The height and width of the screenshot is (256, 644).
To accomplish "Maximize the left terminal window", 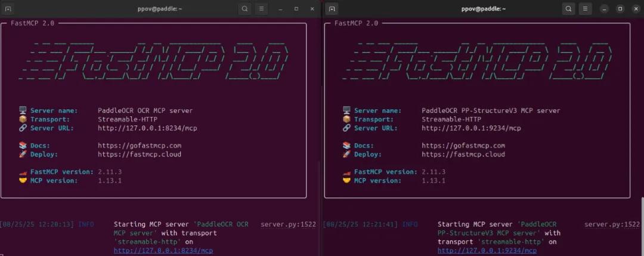I will pyautogui.click(x=296, y=8).
